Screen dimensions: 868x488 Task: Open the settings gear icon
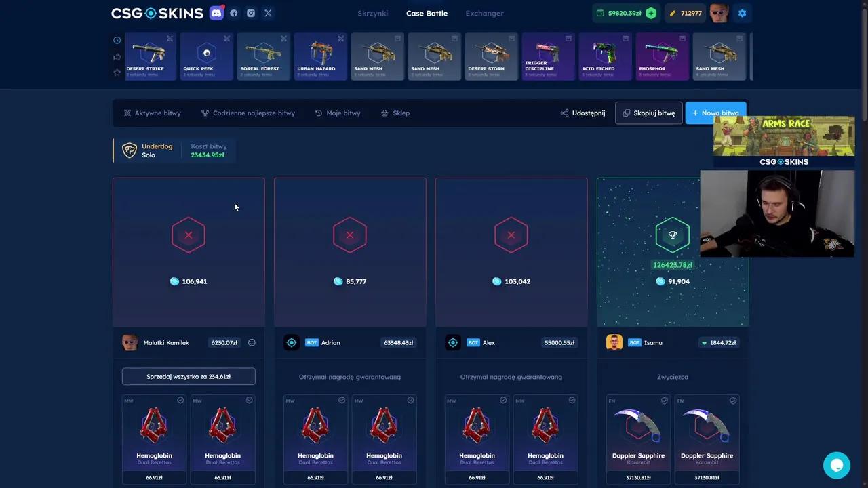pyautogui.click(x=742, y=13)
